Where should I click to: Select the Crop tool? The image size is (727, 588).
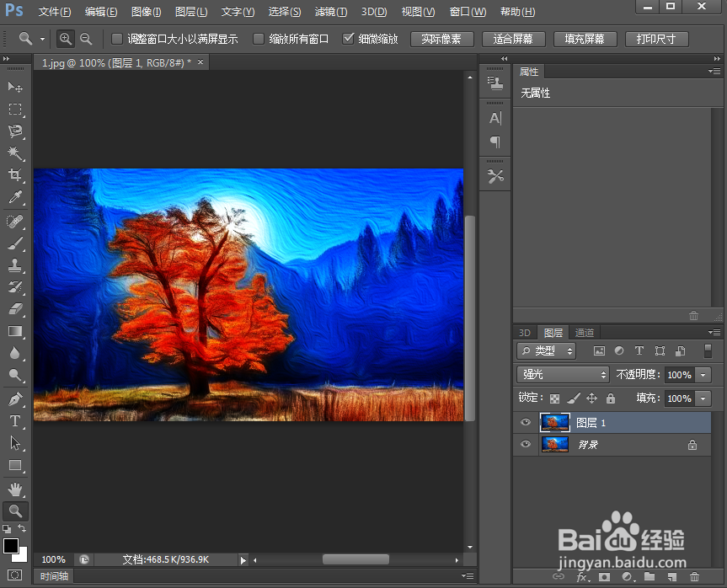point(15,175)
